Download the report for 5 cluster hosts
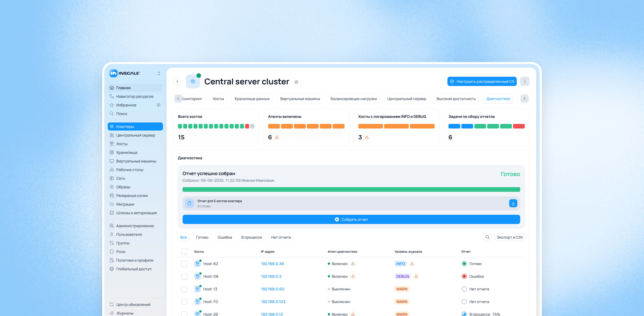The width and height of the screenshot is (644, 316). point(513,204)
